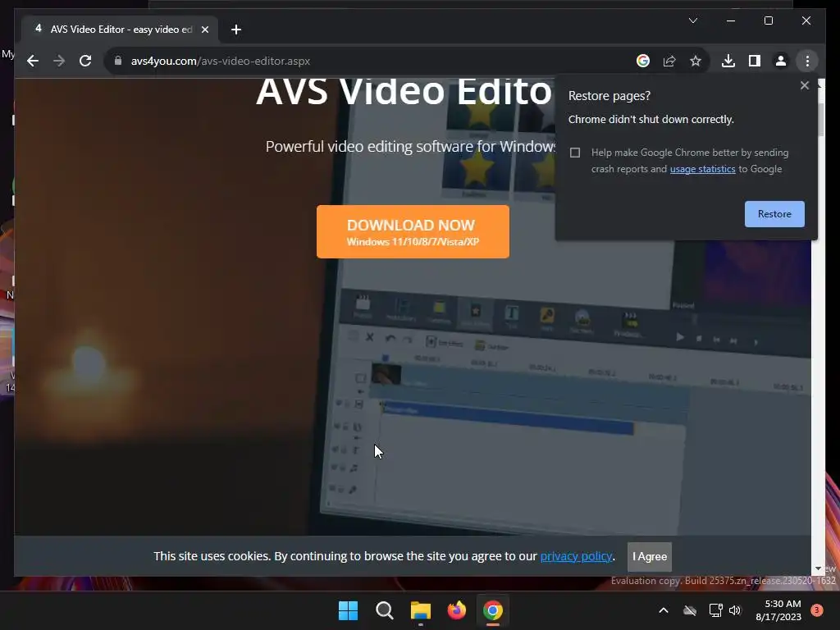The image size is (840, 630).
Task: Open a new browser tab
Action: point(236,30)
